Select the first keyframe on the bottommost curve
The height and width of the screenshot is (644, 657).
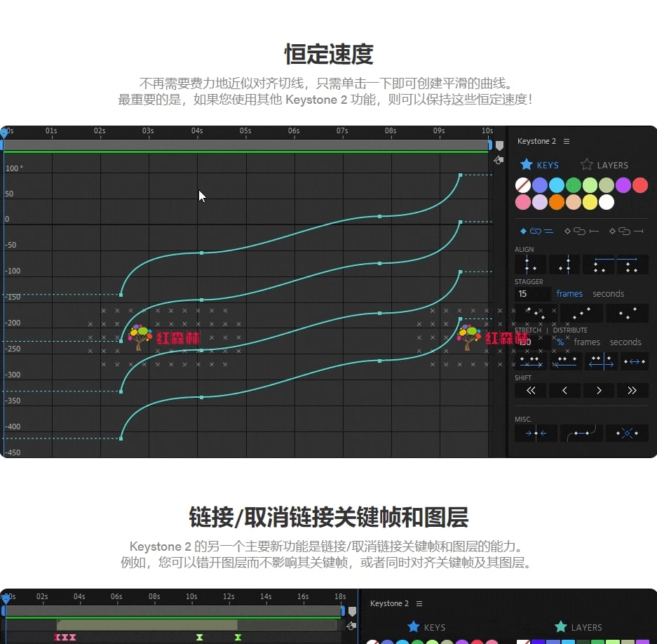click(x=121, y=438)
